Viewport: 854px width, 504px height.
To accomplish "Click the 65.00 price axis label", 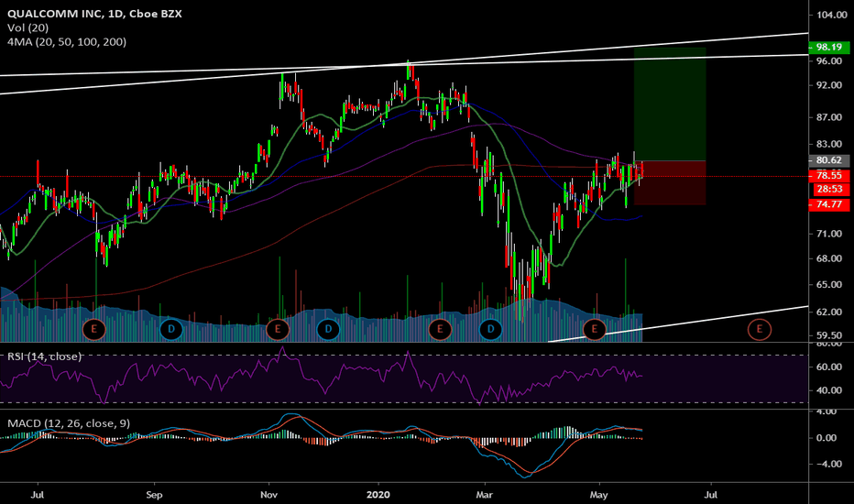I will [x=829, y=285].
